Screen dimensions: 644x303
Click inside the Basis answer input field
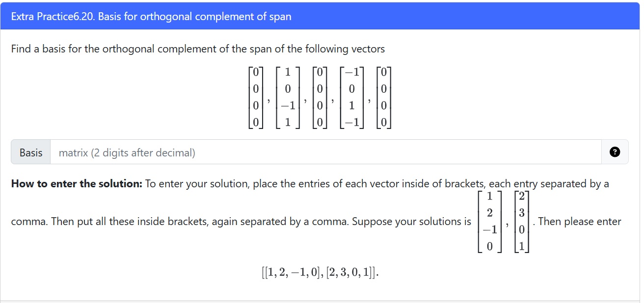[x=295, y=152]
